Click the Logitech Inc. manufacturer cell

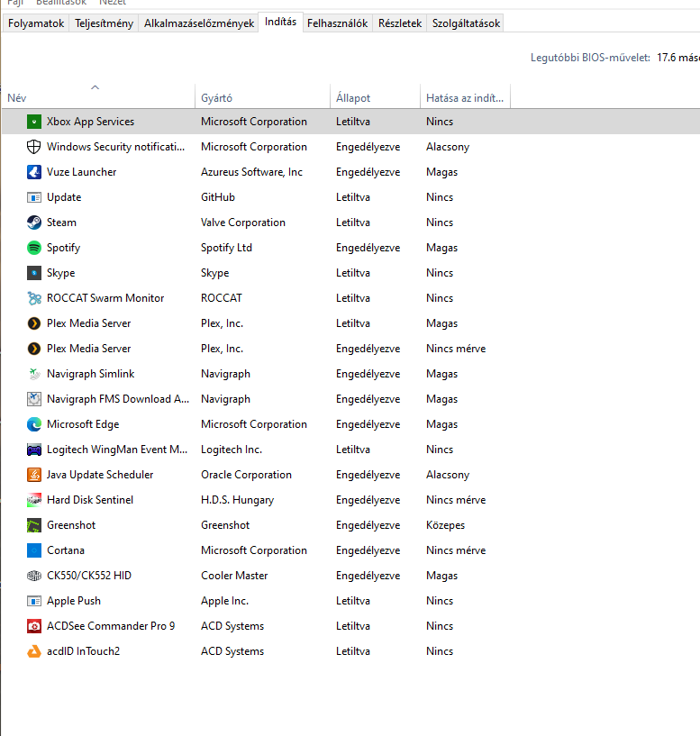(232, 450)
